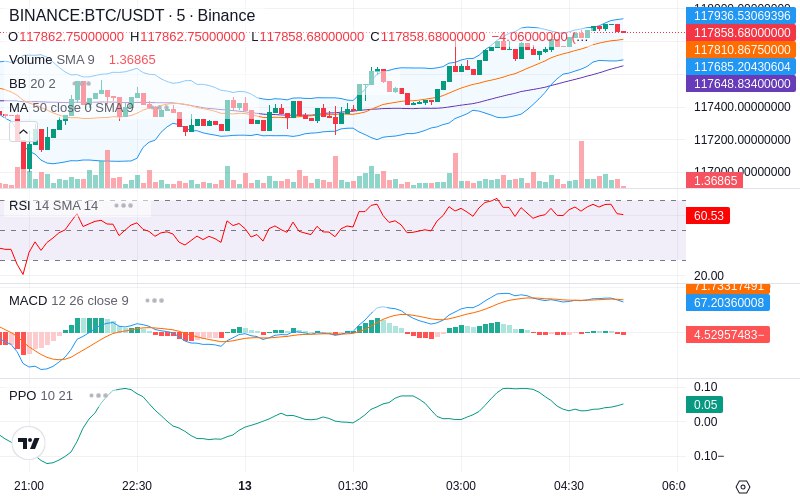This screenshot has height=500, width=800.
Task: Click the purple 117648.83400000 price label
Action: point(741,83)
